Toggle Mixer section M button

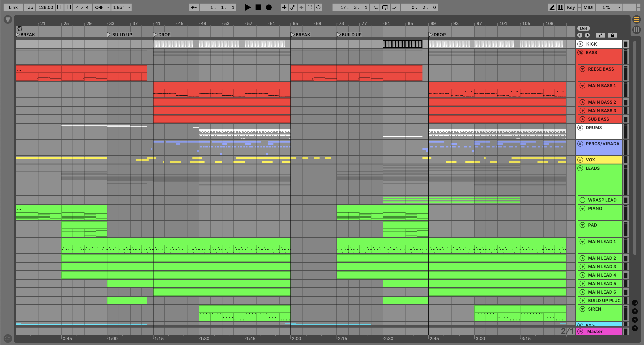635,320
